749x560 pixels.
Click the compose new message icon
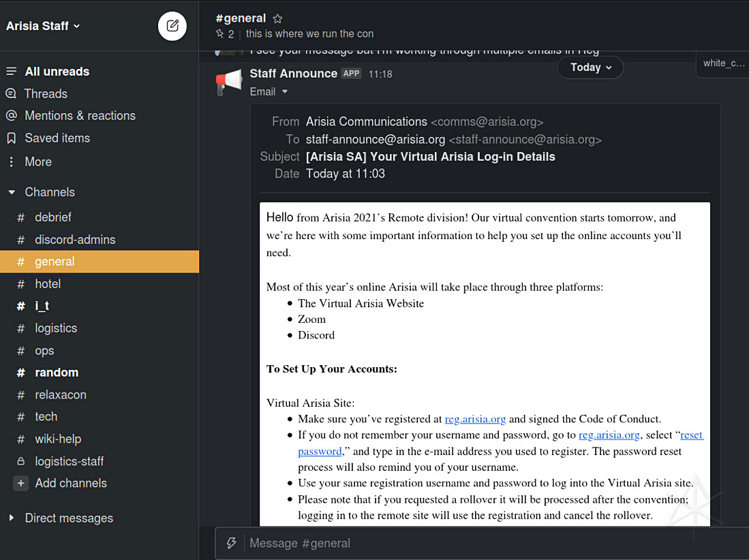click(172, 26)
